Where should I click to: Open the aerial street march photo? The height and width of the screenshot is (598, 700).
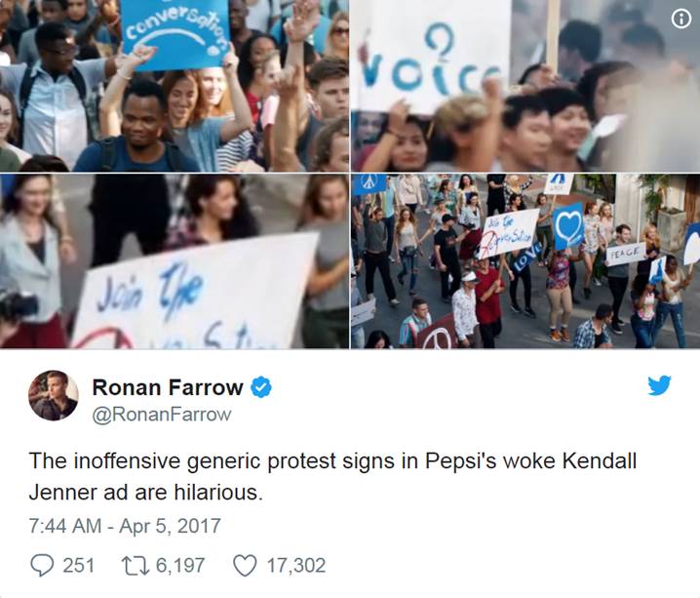click(x=525, y=261)
